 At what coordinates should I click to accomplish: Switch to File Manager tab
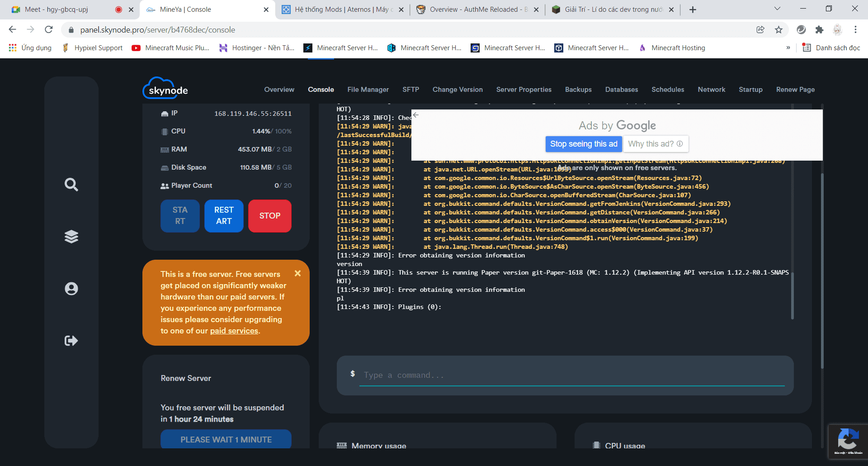click(x=368, y=90)
